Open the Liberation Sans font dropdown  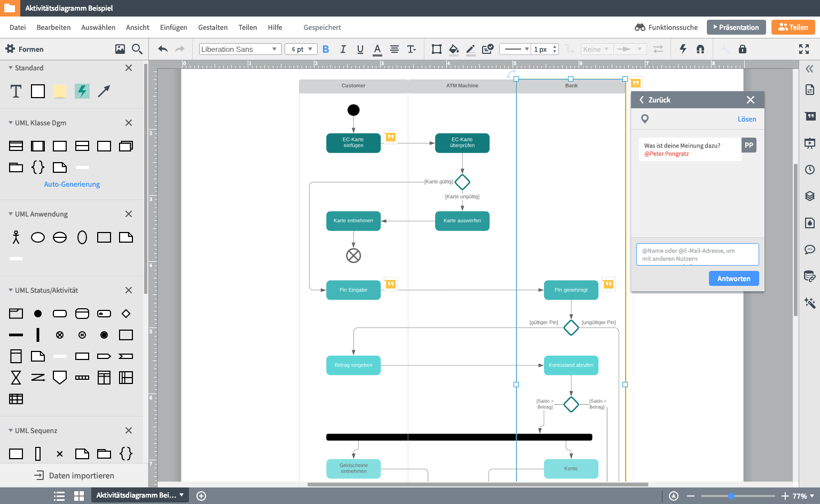pyautogui.click(x=240, y=49)
